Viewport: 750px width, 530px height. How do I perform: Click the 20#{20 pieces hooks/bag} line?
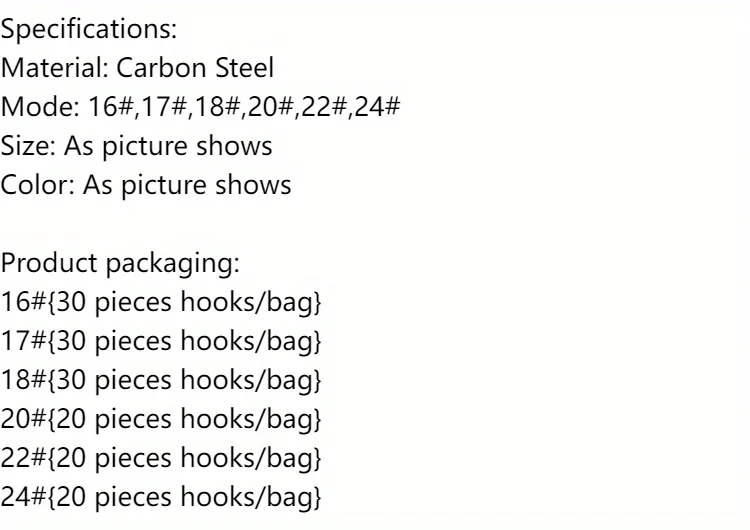[160, 418]
